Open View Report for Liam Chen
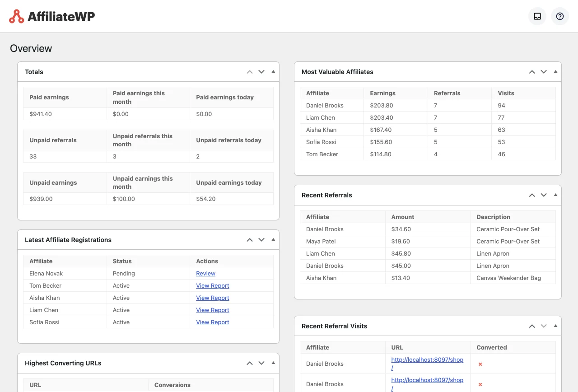 click(x=213, y=310)
